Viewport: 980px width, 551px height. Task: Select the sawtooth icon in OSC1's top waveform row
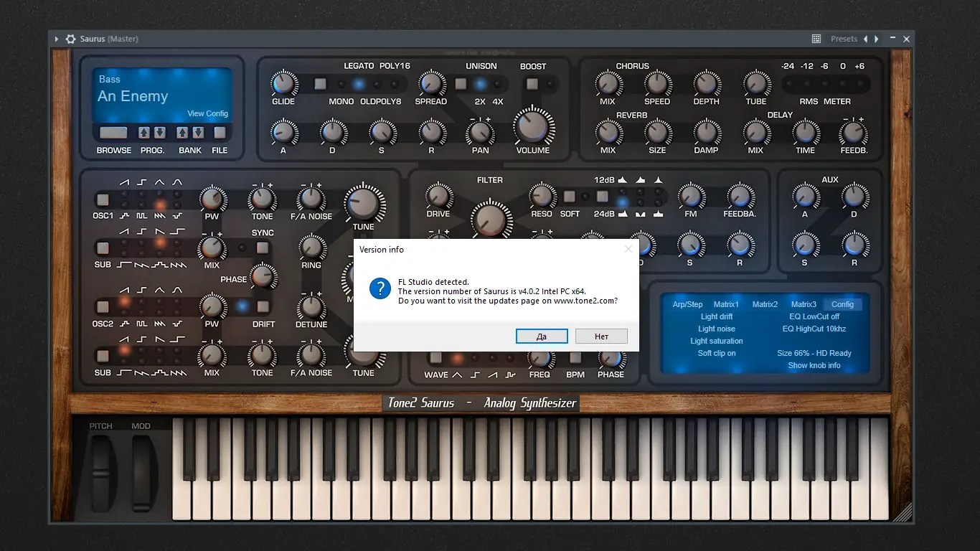pyautogui.click(x=124, y=183)
